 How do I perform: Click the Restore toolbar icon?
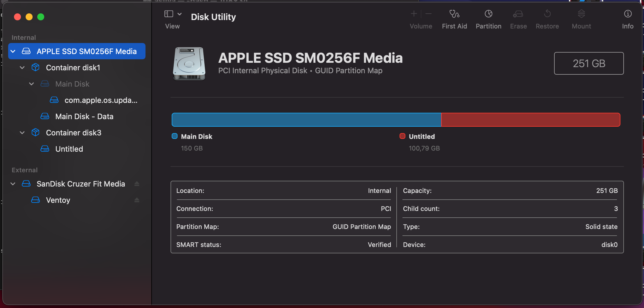(547, 14)
